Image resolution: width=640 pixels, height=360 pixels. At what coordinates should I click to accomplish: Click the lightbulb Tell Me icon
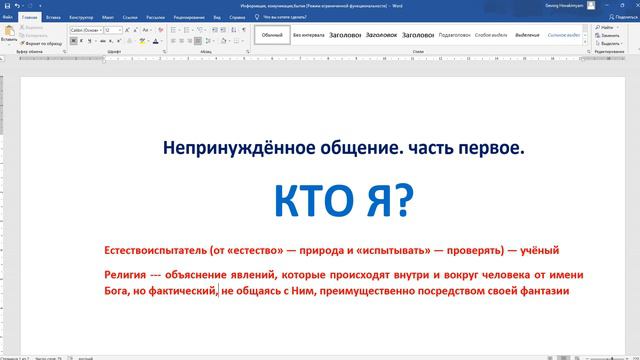tap(257, 17)
